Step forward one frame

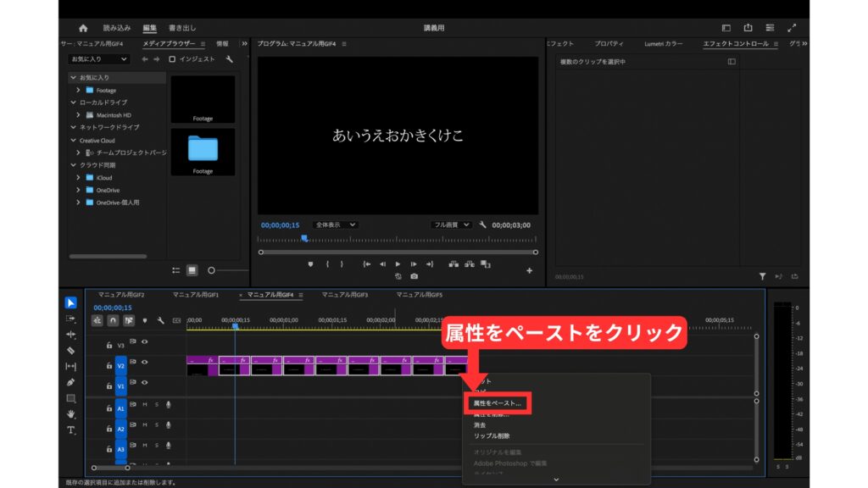(414, 264)
